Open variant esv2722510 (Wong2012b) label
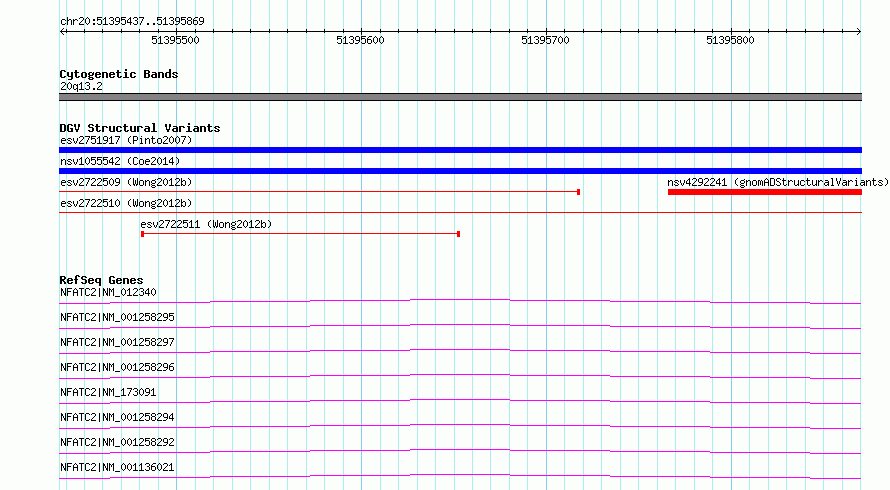Viewport: 890px width, 490px height. tap(126, 203)
